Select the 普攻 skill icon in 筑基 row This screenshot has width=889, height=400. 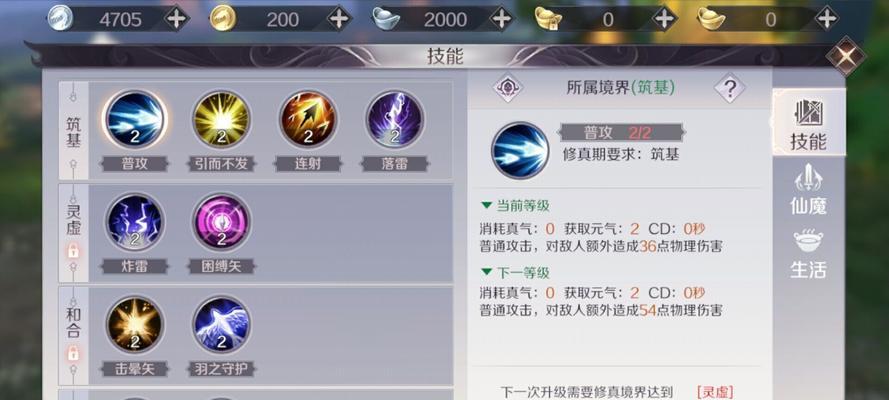point(135,120)
